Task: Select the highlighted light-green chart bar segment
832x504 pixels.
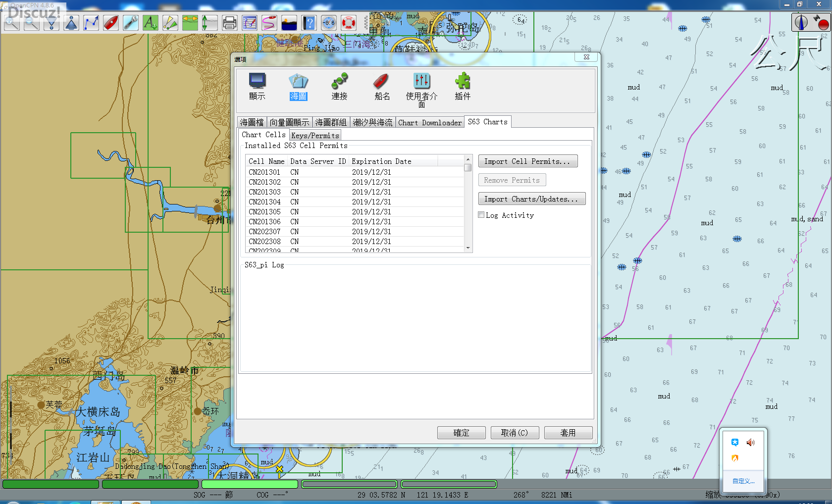Action: click(250, 484)
